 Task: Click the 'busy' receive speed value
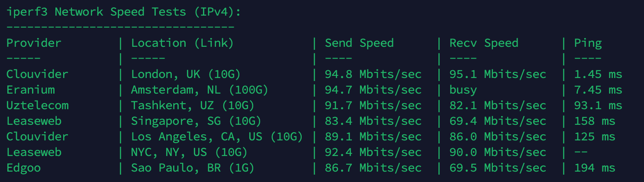tap(463, 90)
